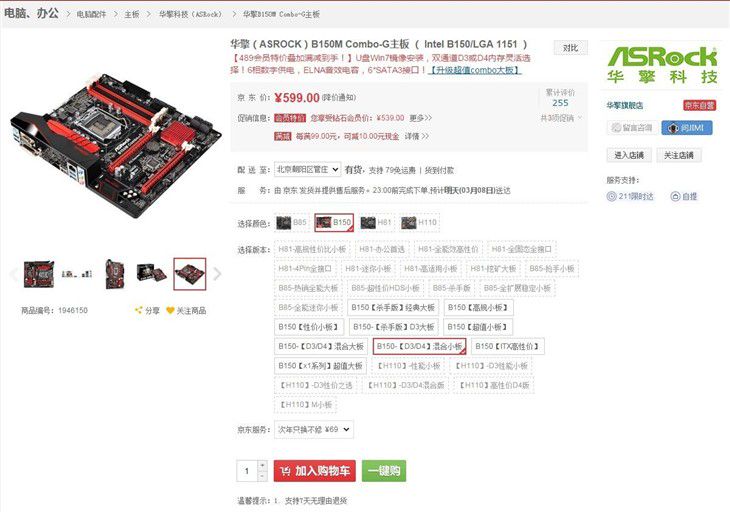Open the delivery region dropdown
Screen dimensions: 730x512
click(307, 169)
